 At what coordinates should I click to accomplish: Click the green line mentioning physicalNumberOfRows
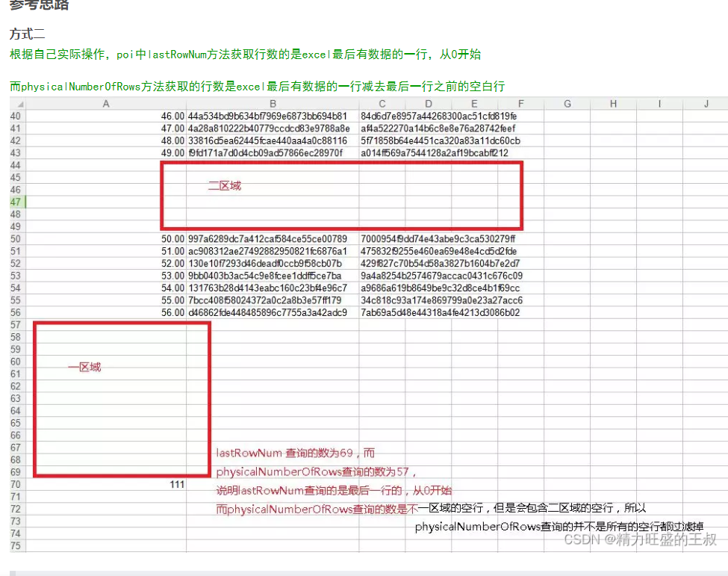[257, 87]
